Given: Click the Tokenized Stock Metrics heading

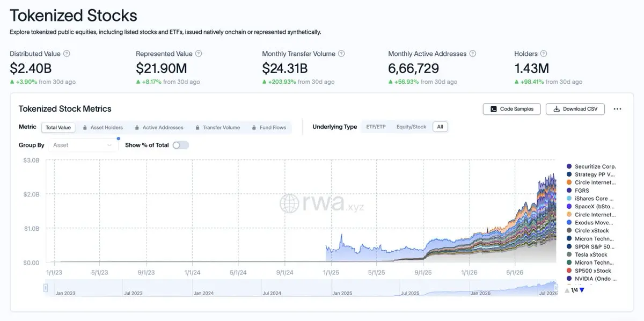Looking at the screenshot, I should (x=65, y=108).
